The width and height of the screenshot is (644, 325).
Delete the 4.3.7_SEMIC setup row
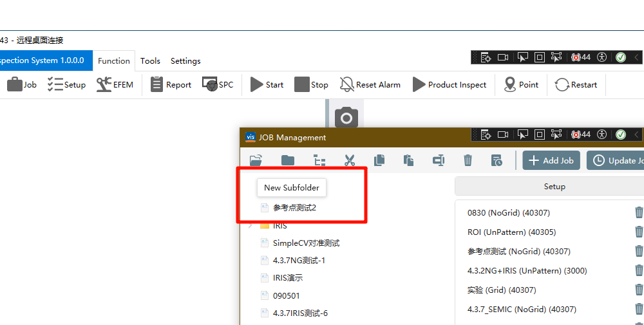(639, 308)
